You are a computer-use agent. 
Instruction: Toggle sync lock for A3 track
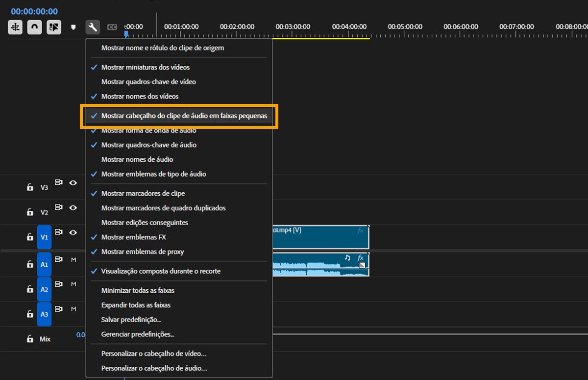pos(59,309)
